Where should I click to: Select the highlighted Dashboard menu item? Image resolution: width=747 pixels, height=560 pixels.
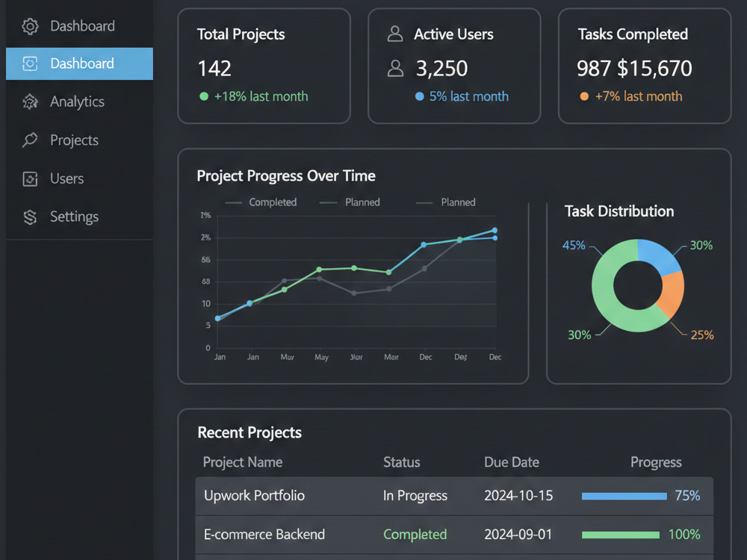tap(80, 63)
